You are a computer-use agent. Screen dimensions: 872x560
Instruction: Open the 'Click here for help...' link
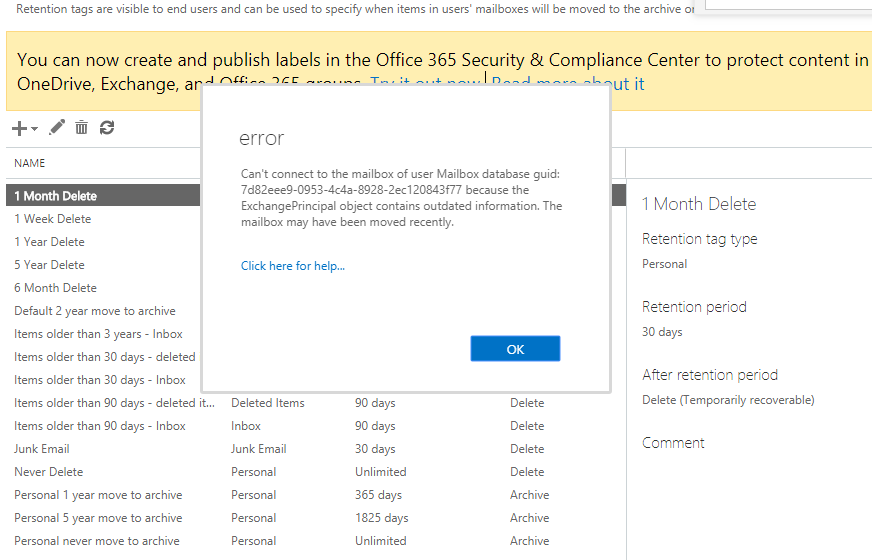(x=292, y=266)
